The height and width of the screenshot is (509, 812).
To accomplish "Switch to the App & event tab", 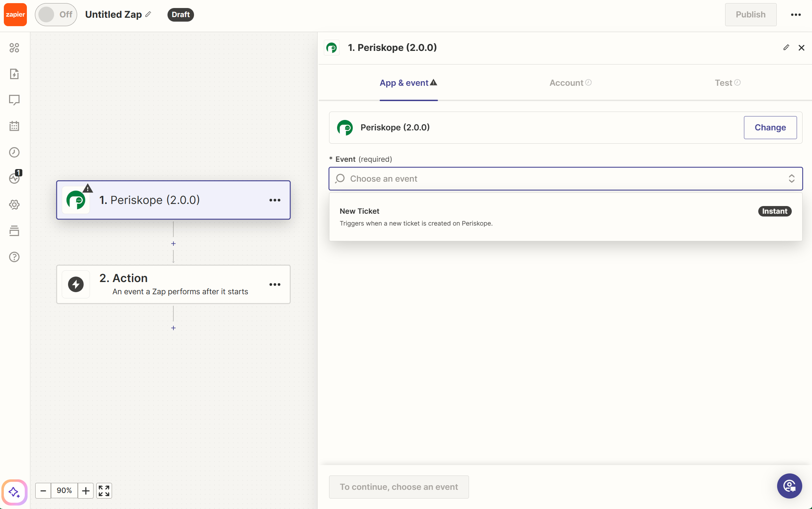I will click(x=409, y=83).
